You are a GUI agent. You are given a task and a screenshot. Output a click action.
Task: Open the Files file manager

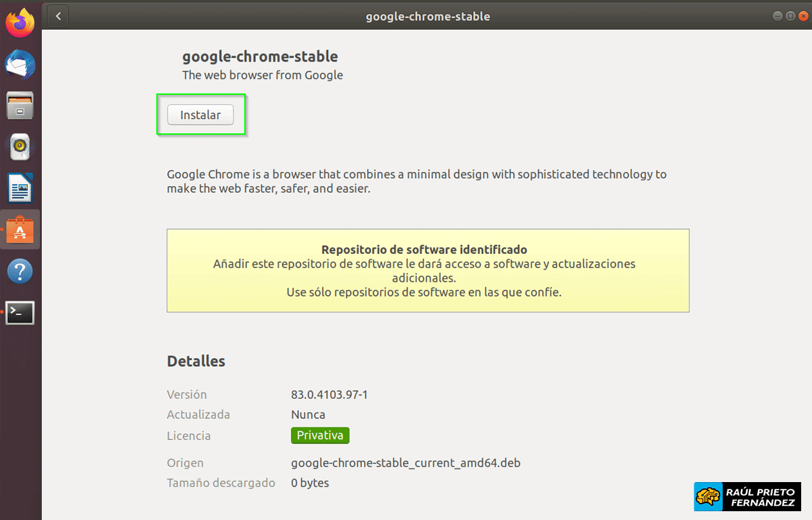(x=20, y=106)
